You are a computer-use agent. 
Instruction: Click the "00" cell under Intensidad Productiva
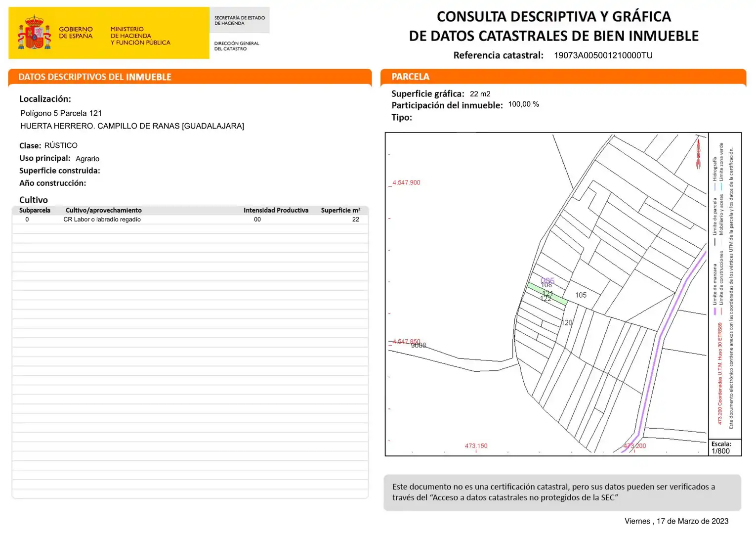click(257, 220)
